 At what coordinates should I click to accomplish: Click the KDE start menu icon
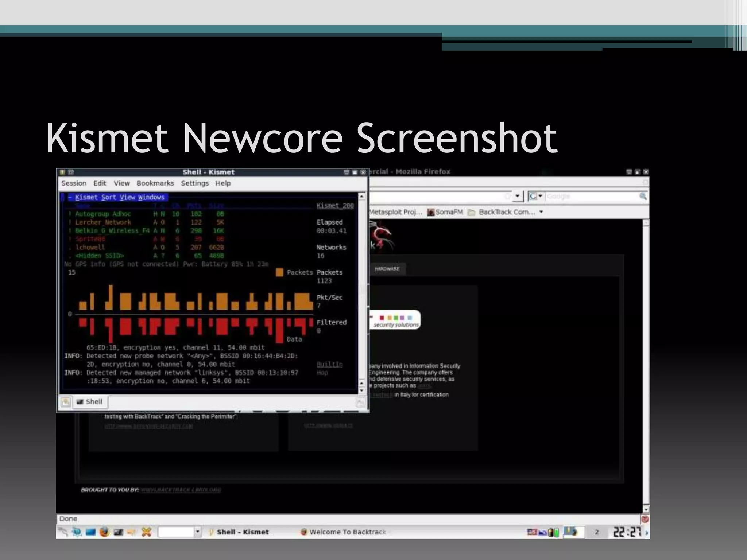click(63, 532)
